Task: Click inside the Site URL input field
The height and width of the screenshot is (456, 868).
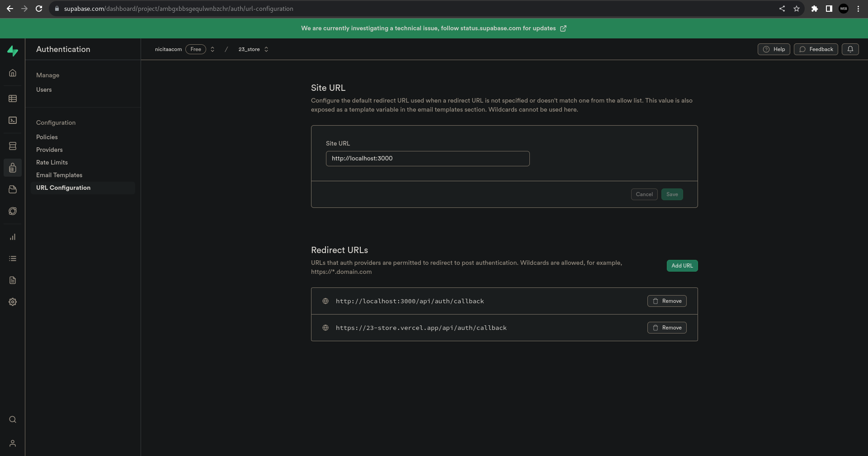Action: pyautogui.click(x=427, y=159)
